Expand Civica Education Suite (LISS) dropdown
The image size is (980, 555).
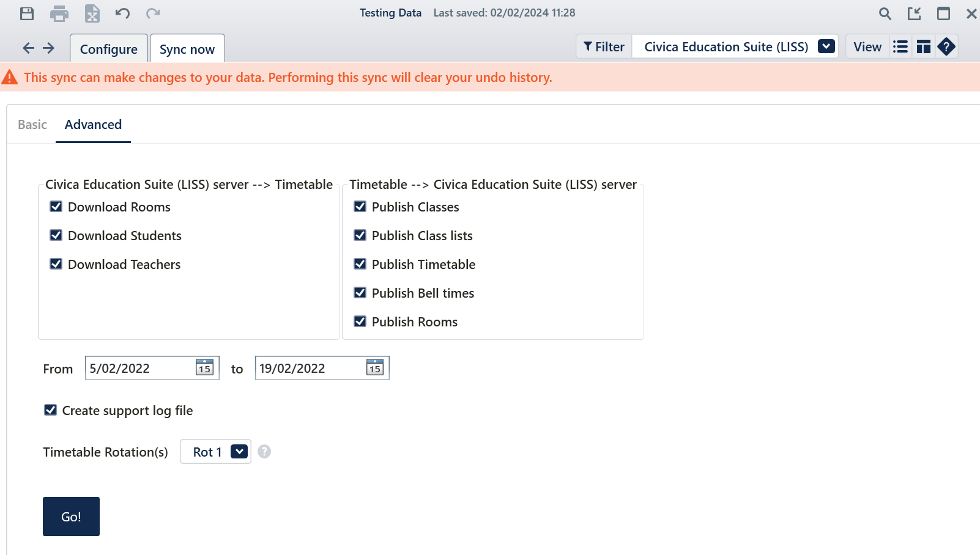pos(826,46)
